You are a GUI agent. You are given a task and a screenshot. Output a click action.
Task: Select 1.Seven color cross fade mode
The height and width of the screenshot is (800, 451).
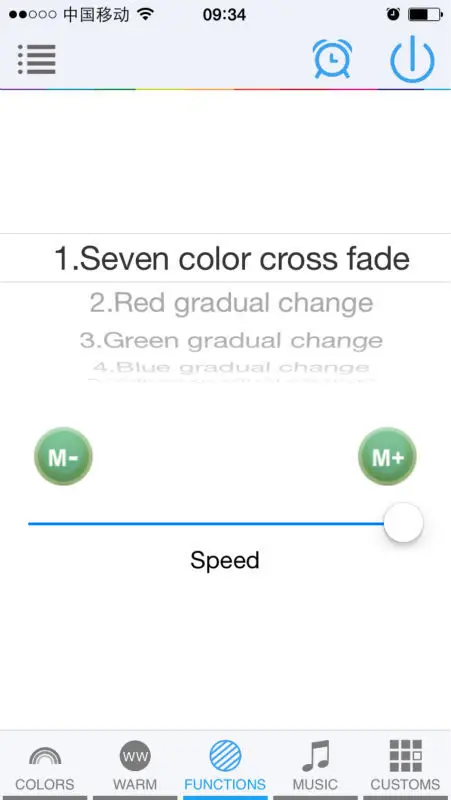click(x=232, y=259)
